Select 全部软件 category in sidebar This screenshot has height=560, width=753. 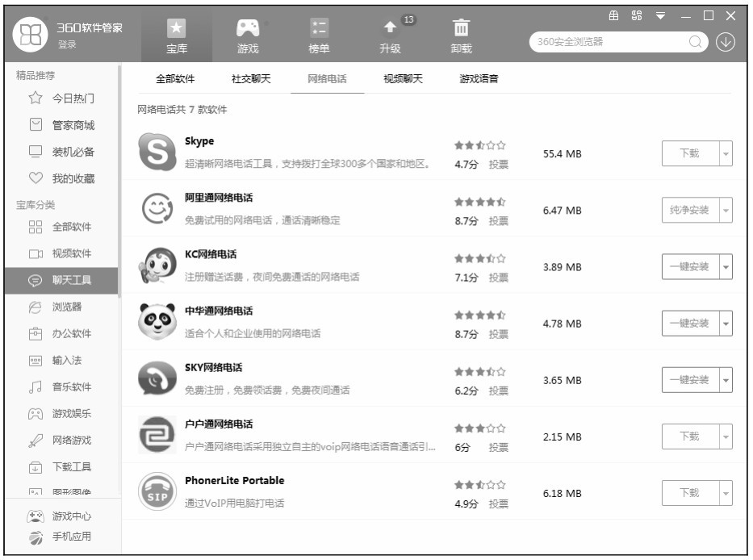pyautogui.click(x=61, y=227)
